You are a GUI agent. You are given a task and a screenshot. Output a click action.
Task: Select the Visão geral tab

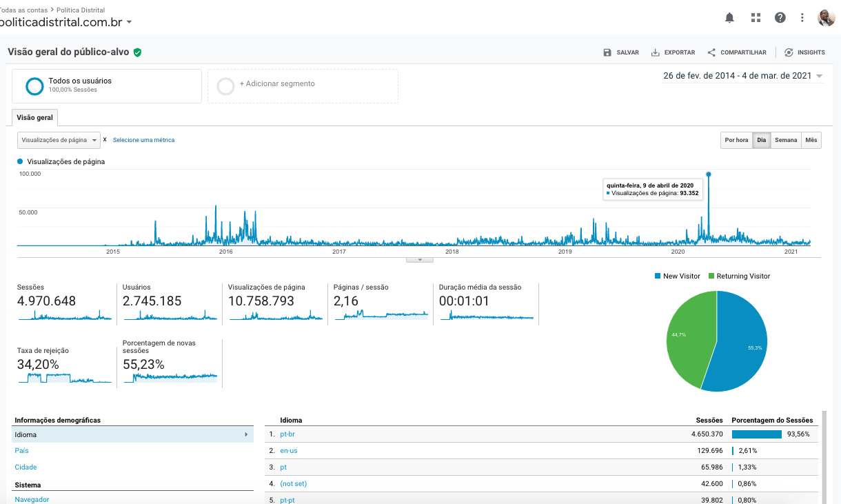(x=35, y=118)
